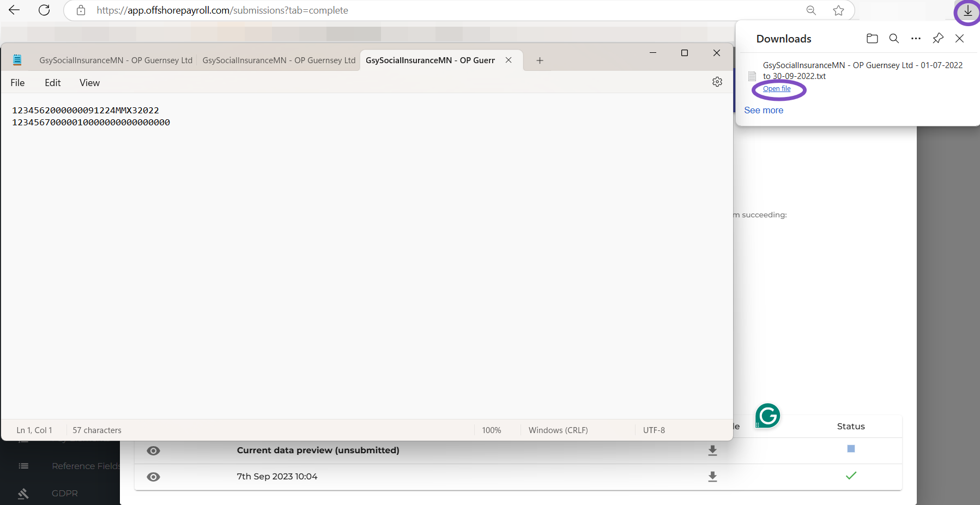Open the Edit menu in Notepad

tap(53, 83)
